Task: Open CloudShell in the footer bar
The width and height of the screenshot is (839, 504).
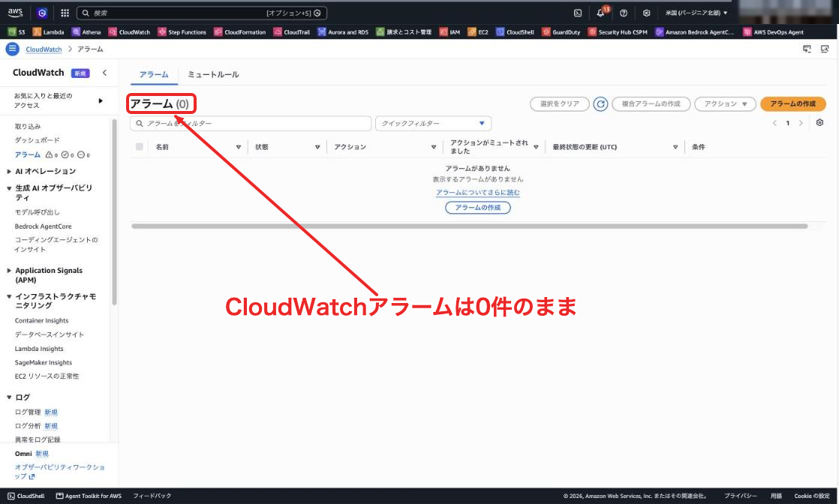Action: [x=26, y=496]
